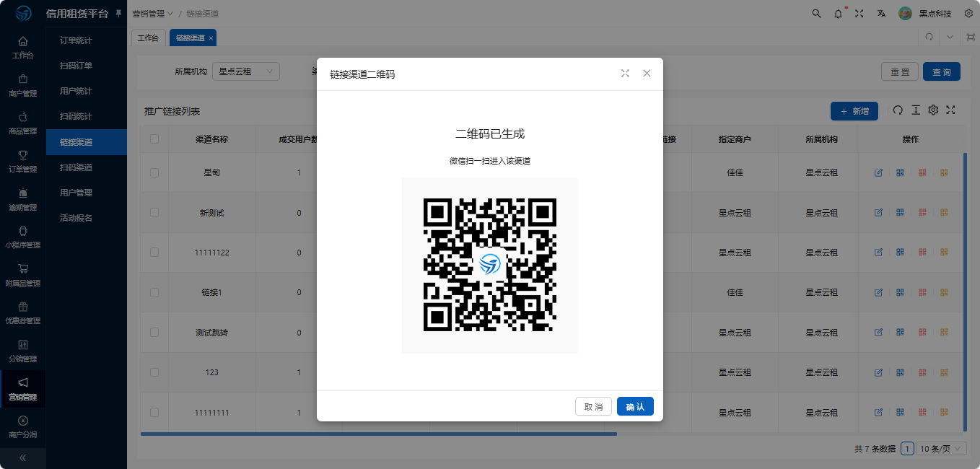Viewport: 980px width, 469px height.
Task: Click page number 1 in pagination
Action: click(x=907, y=449)
